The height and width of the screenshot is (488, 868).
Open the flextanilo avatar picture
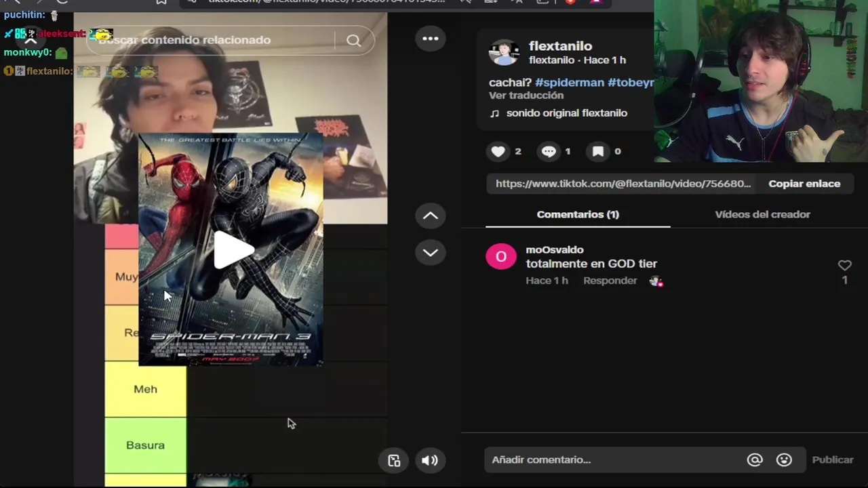(x=504, y=52)
